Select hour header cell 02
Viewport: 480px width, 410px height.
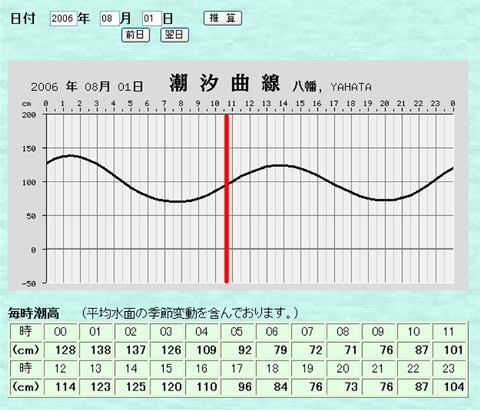(131, 332)
